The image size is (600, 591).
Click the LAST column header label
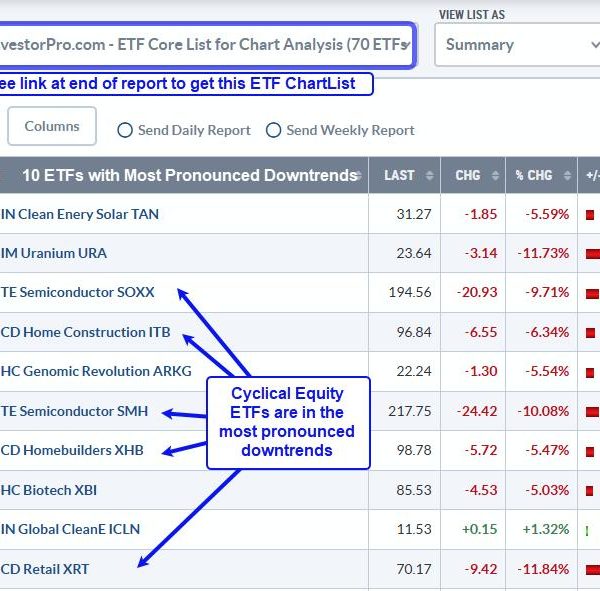click(x=399, y=176)
